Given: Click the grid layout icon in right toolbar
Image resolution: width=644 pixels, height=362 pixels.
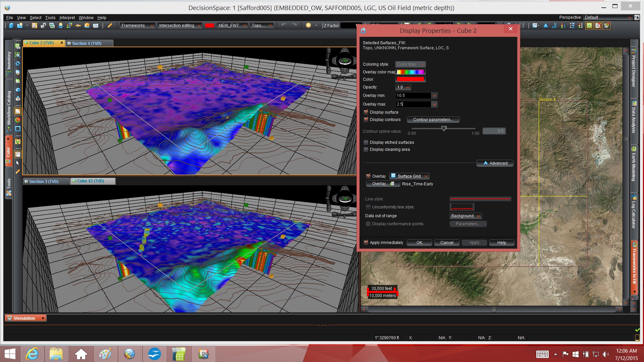Looking at the screenshot, I should tap(535, 25).
